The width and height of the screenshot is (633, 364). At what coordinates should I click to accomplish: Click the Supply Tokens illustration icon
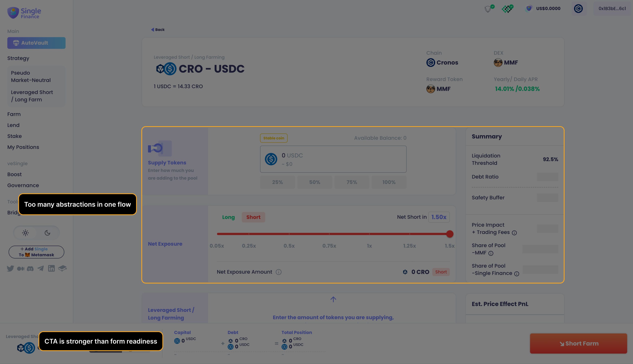(160, 148)
